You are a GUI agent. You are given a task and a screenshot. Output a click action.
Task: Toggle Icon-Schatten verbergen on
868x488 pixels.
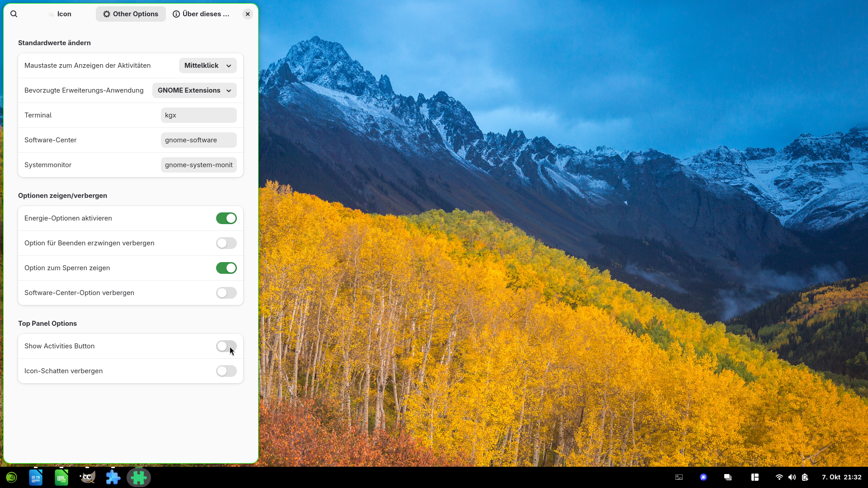[x=226, y=371]
